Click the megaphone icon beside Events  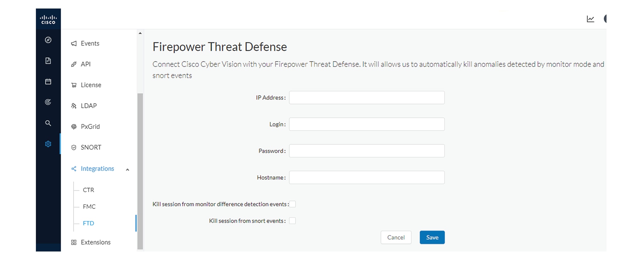point(74,43)
